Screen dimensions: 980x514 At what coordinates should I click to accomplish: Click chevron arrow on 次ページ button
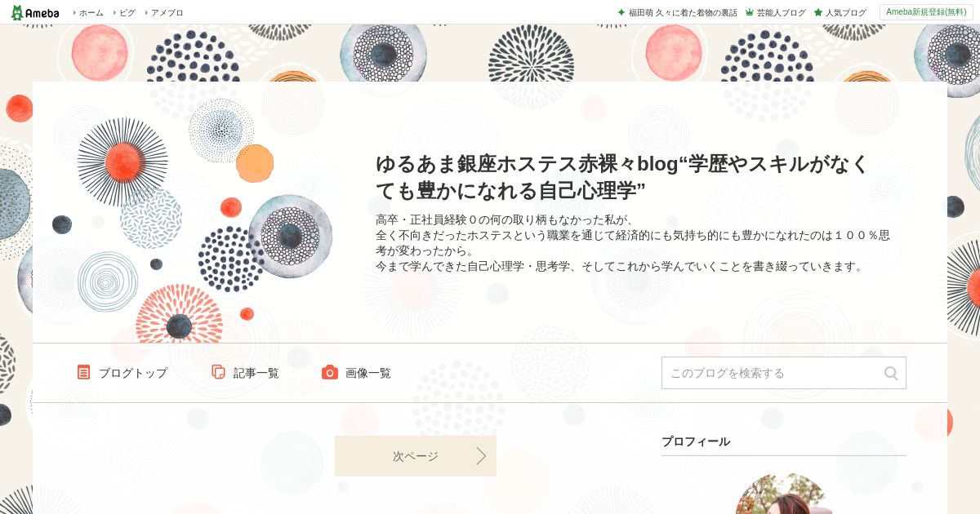[x=481, y=456]
